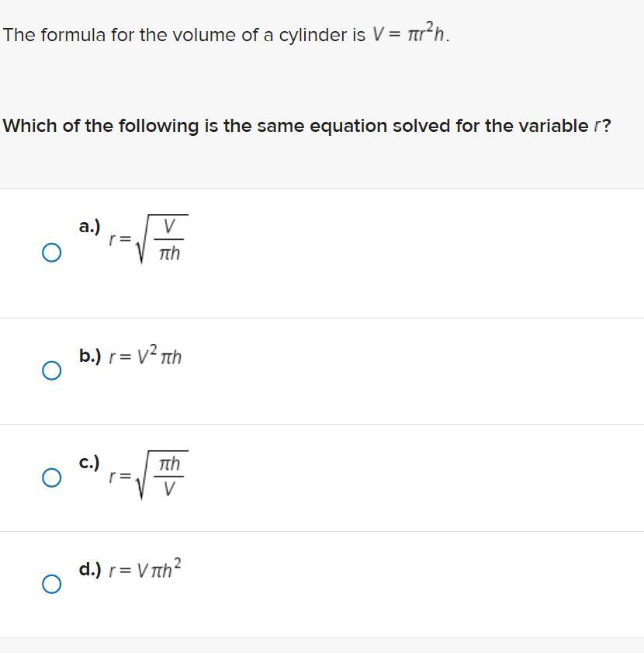Click the "r =" text in option c
The width and height of the screenshot is (644, 653).
click(119, 477)
